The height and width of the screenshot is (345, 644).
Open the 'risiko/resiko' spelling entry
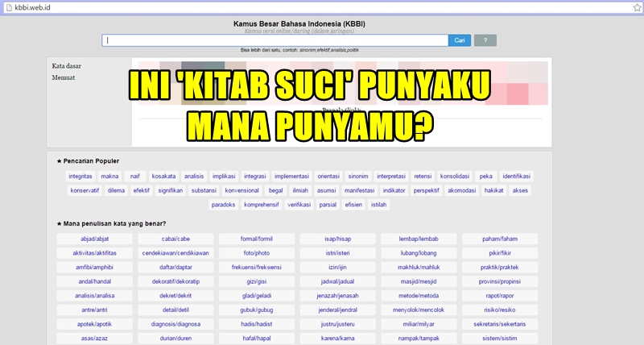point(500,310)
